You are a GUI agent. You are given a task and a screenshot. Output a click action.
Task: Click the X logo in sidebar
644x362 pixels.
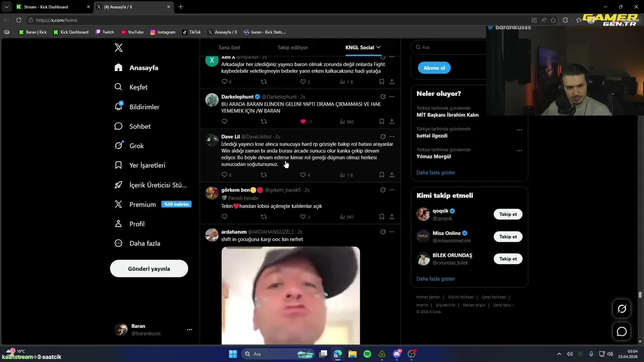pos(119,48)
